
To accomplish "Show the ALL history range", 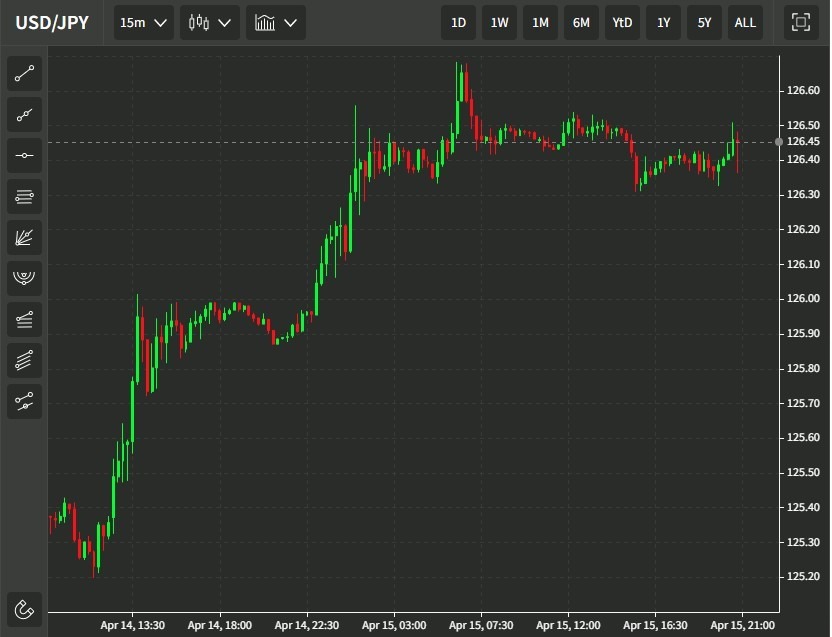I will pyautogui.click(x=745, y=22).
